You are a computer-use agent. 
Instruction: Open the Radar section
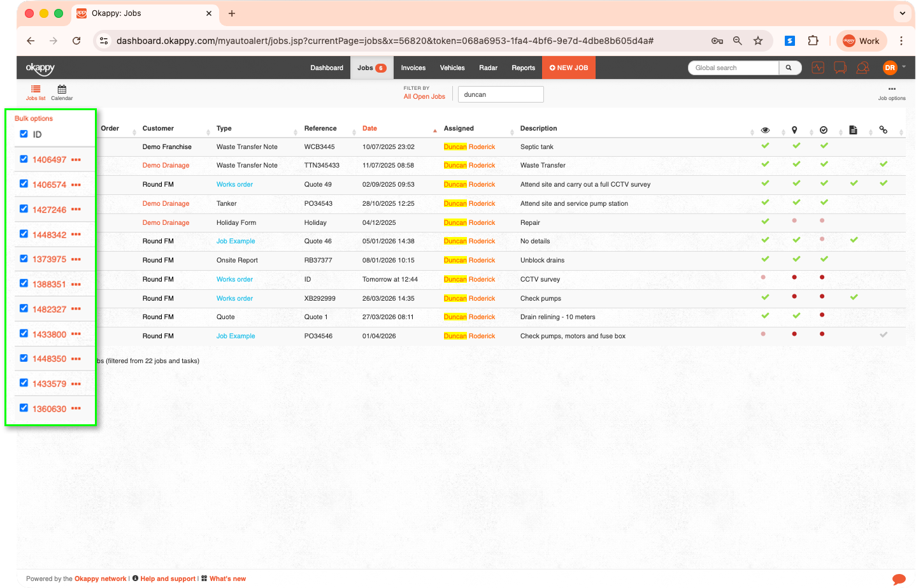click(x=488, y=68)
